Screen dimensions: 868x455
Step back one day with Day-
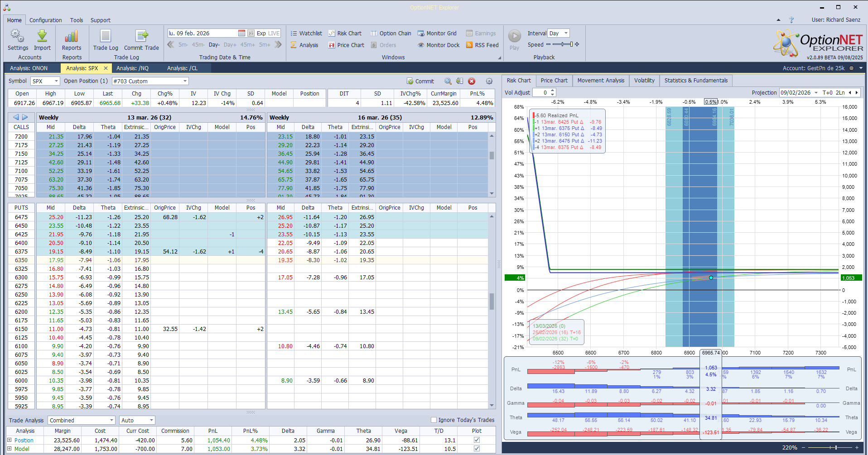pyautogui.click(x=214, y=44)
